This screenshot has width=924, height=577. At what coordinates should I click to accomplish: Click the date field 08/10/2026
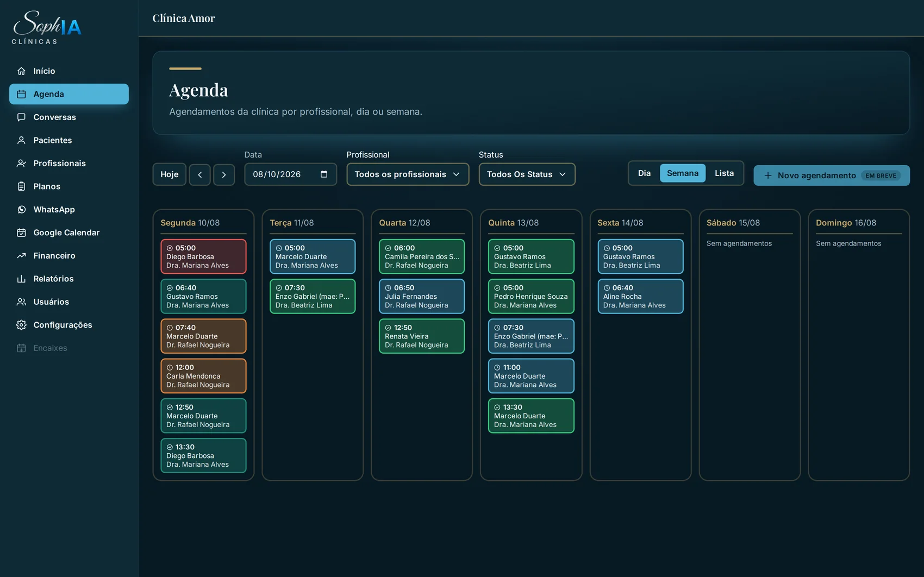(290, 174)
